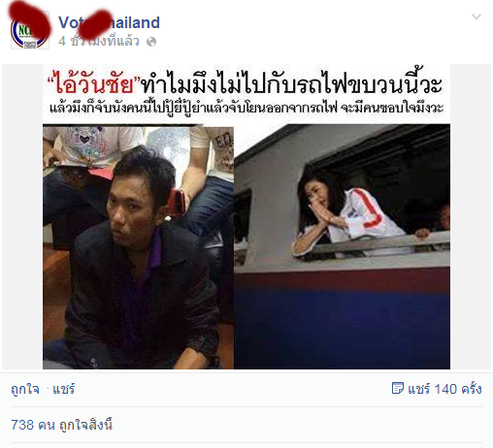Click the แชร์ (Share) action link
Screen dimensions: 493x448
pyautogui.click(x=64, y=389)
